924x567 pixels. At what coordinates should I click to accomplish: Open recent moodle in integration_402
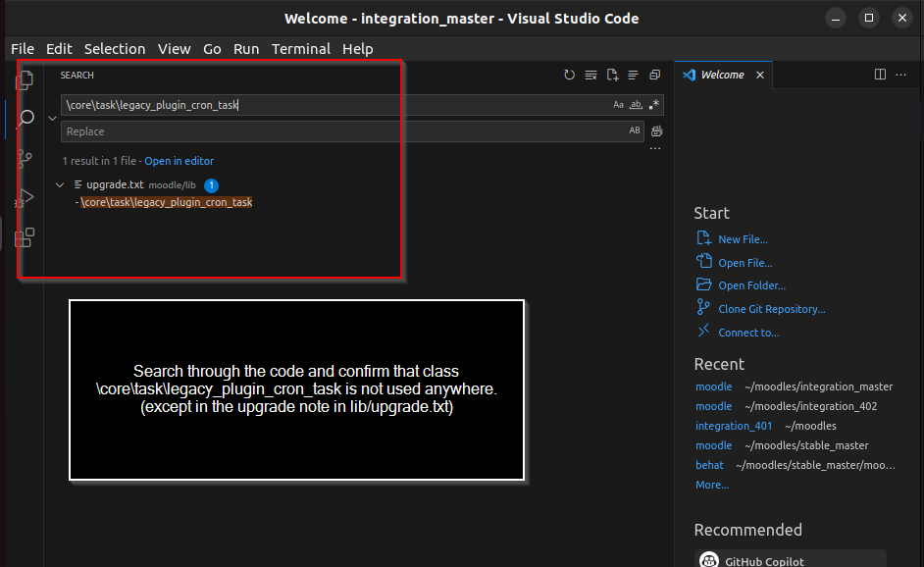pyautogui.click(x=714, y=406)
